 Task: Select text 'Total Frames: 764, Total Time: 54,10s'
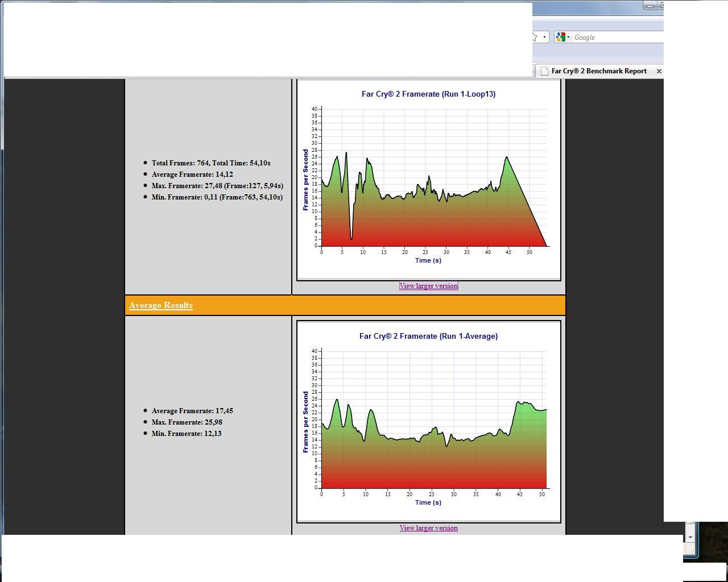point(211,163)
